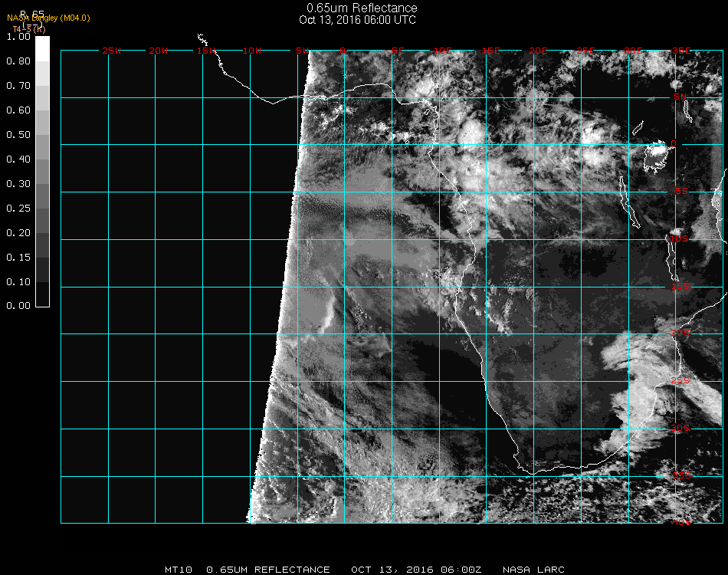
Task: Click the 10S latitude label
Action: click(679, 238)
